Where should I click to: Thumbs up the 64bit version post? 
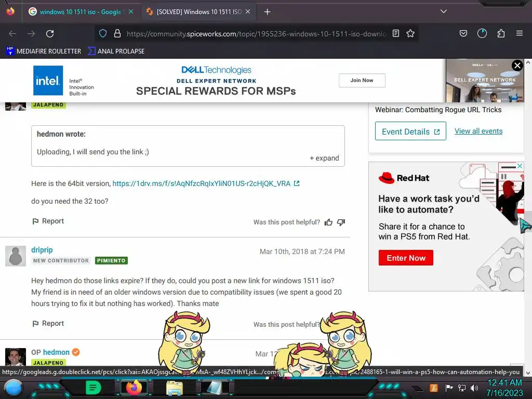tap(328, 222)
